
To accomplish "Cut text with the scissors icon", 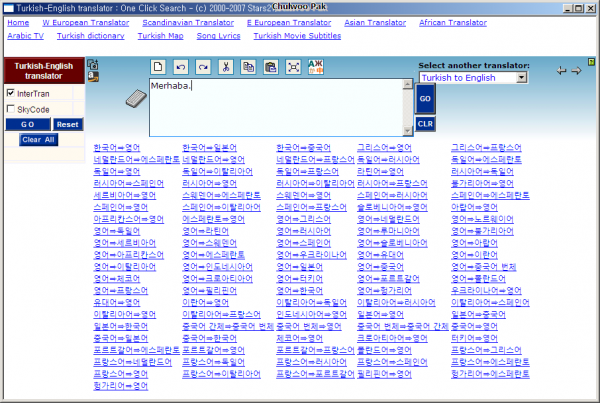I will pyautogui.click(x=226, y=67).
